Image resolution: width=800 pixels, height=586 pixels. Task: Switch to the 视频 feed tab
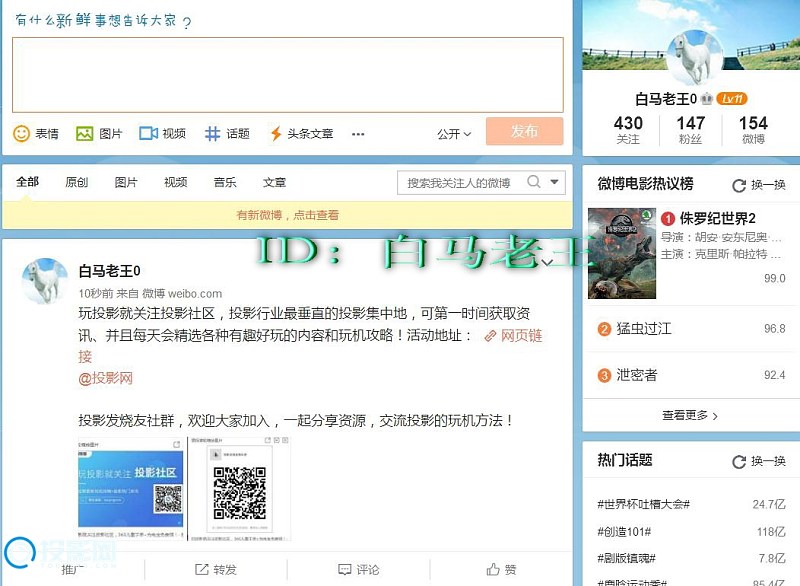pos(176,182)
